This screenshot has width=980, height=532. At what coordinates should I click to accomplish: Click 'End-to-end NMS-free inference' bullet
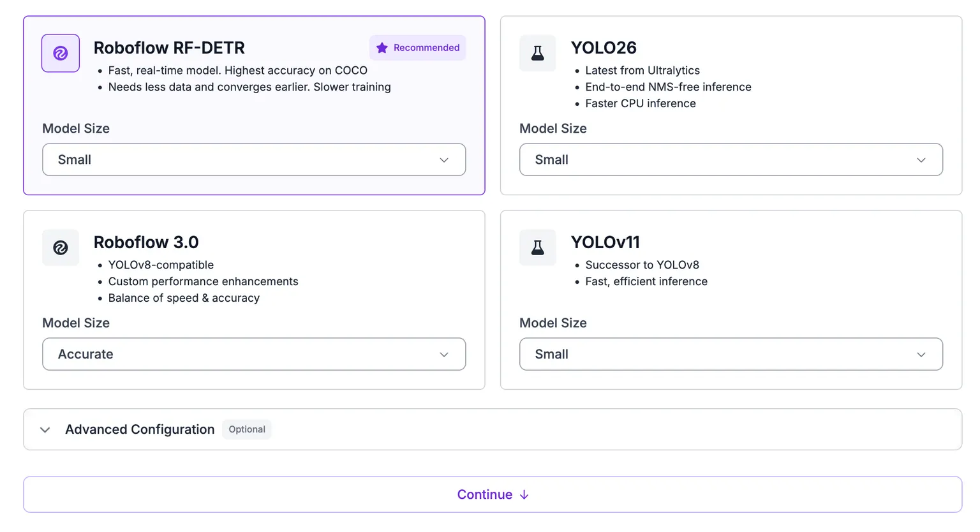pos(668,87)
